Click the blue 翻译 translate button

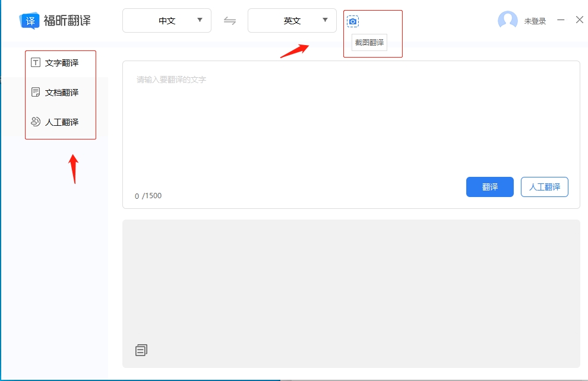[x=489, y=187]
